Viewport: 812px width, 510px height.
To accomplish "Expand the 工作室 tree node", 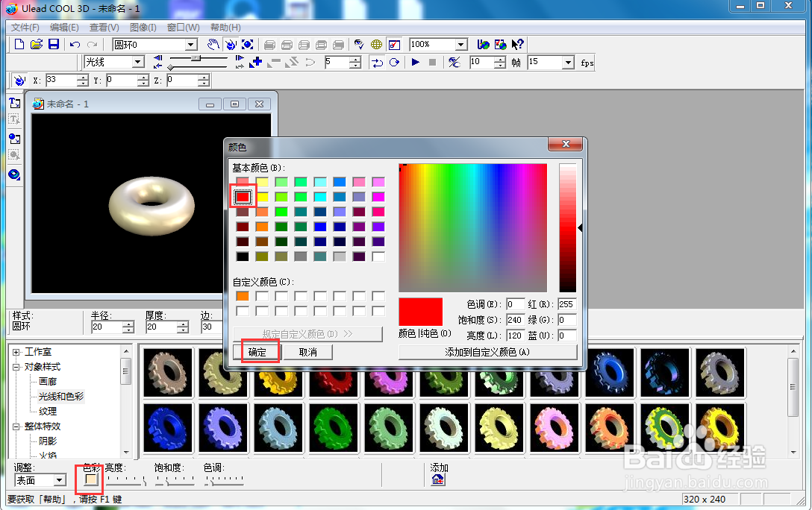I will pos(16,352).
